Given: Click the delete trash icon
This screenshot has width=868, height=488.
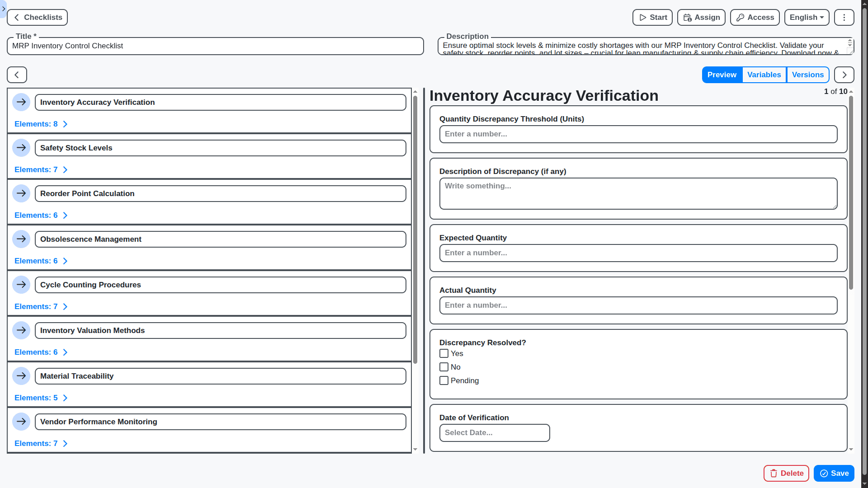Looking at the screenshot, I should 774,473.
